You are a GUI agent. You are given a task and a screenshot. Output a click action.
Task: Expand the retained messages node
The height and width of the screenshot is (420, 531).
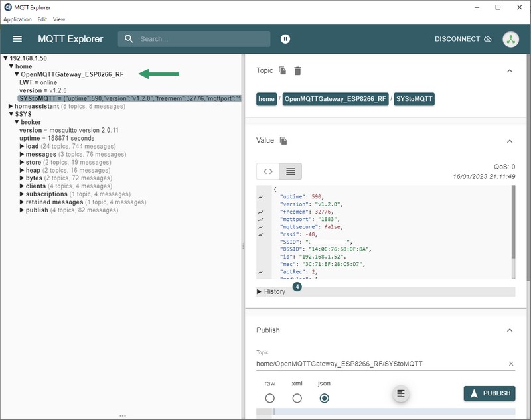(x=22, y=202)
